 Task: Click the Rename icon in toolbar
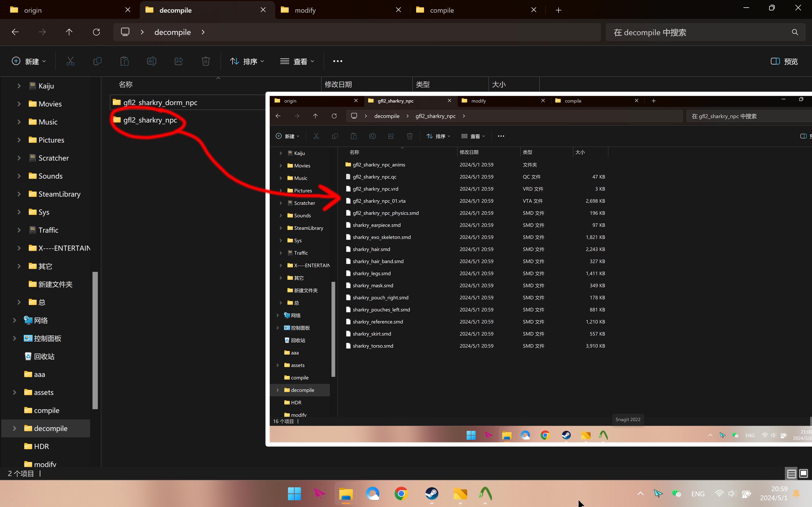151,61
